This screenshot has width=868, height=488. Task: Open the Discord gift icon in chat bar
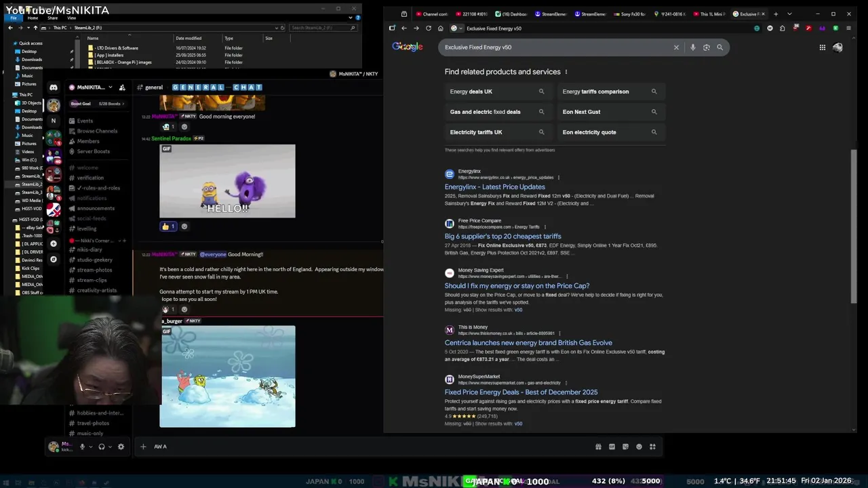coord(598,447)
